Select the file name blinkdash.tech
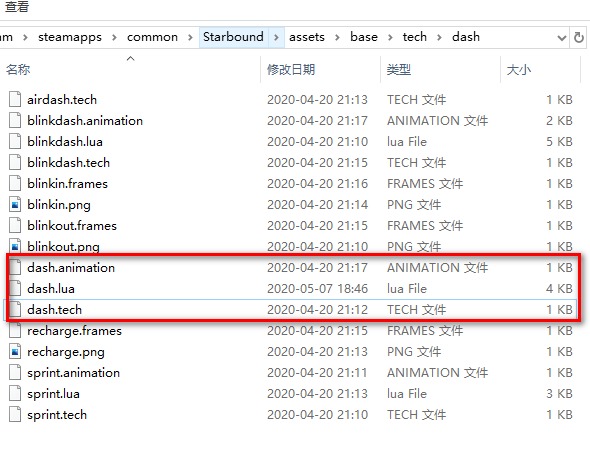This screenshot has width=590, height=459. (x=68, y=163)
